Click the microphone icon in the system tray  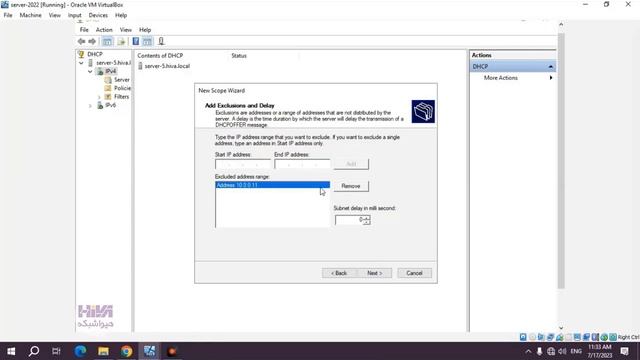540,351
